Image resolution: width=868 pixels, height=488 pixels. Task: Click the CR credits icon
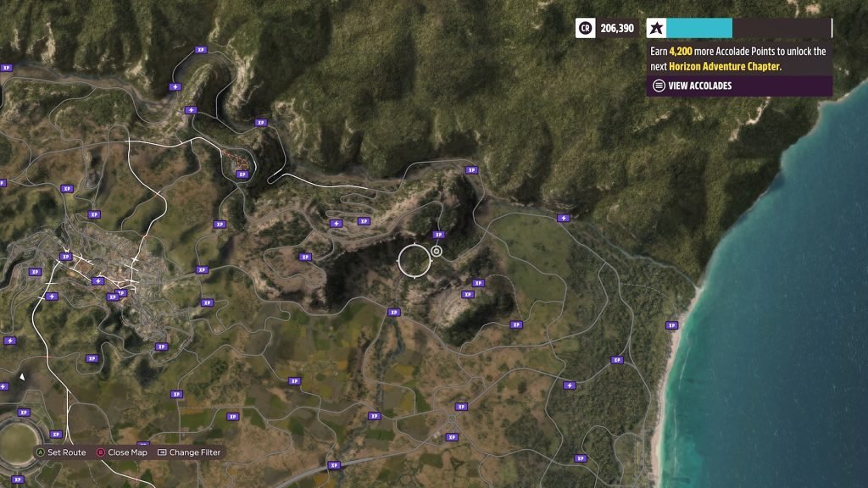[x=585, y=28]
